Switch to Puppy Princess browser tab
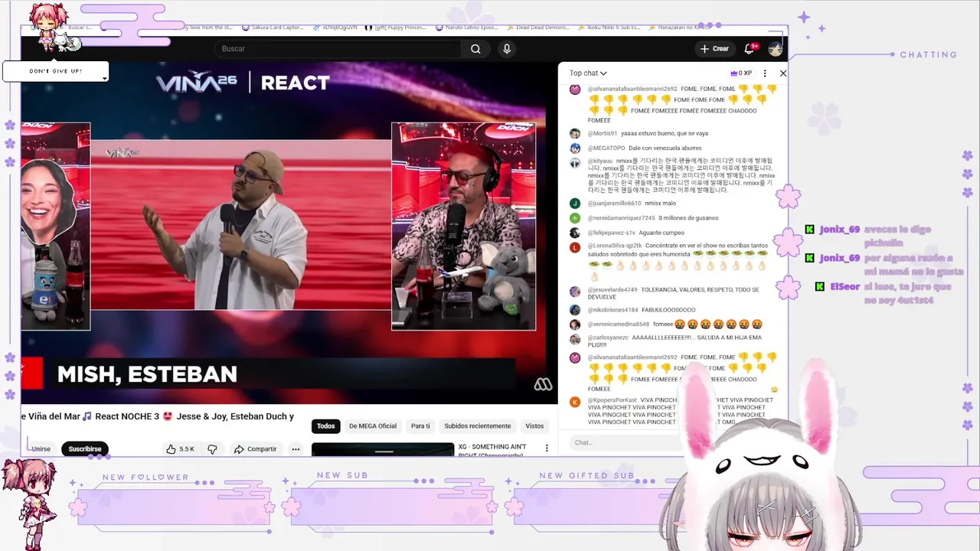The height and width of the screenshot is (551, 980). point(396,28)
